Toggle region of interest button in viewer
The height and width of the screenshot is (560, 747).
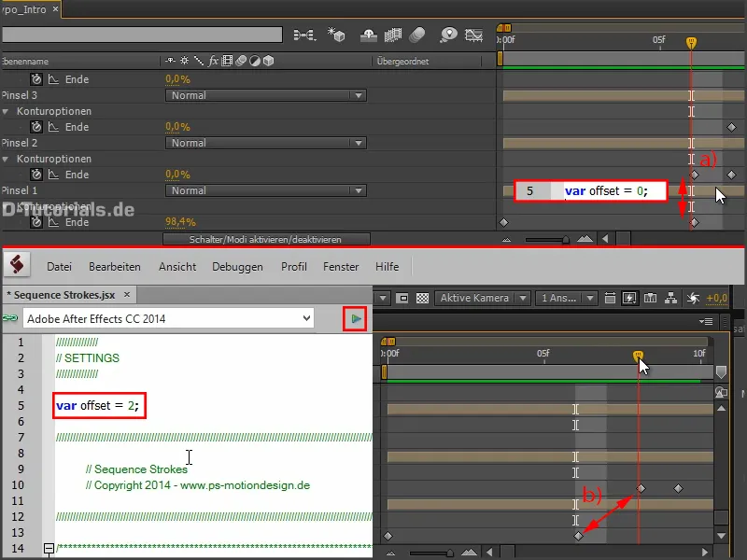click(x=402, y=298)
